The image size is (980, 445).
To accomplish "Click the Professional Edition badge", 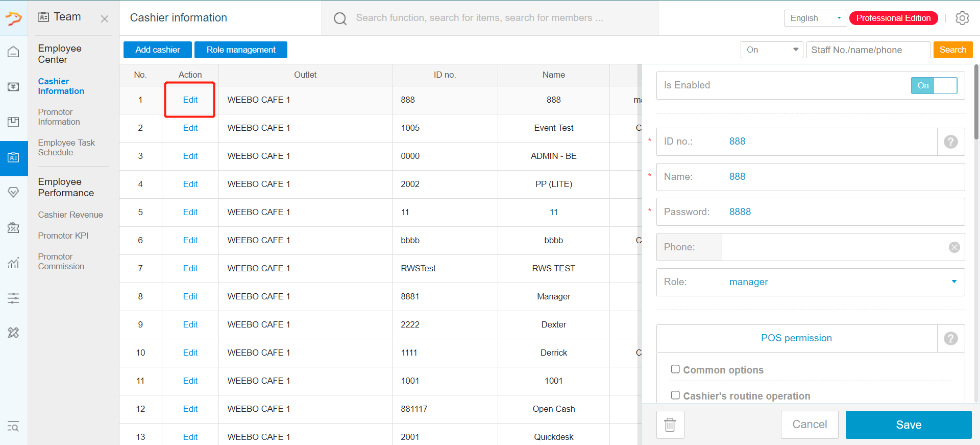I will (894, 18).
